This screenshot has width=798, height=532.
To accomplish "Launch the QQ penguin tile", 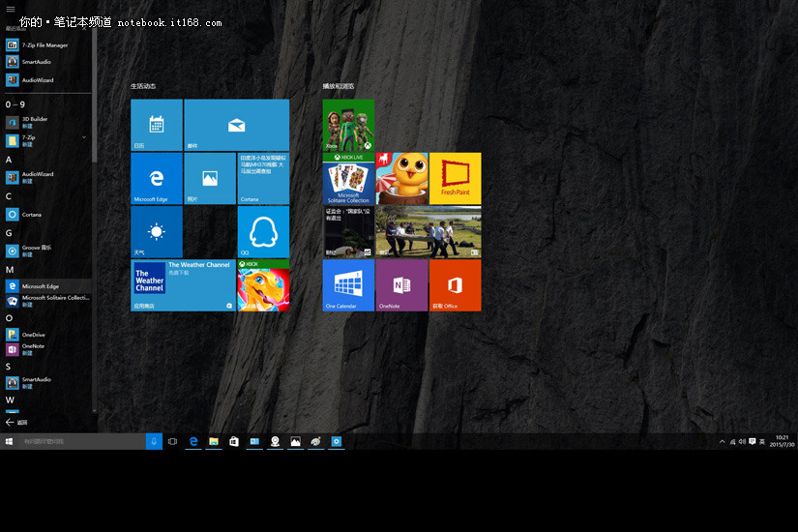I will coord(263,231).
